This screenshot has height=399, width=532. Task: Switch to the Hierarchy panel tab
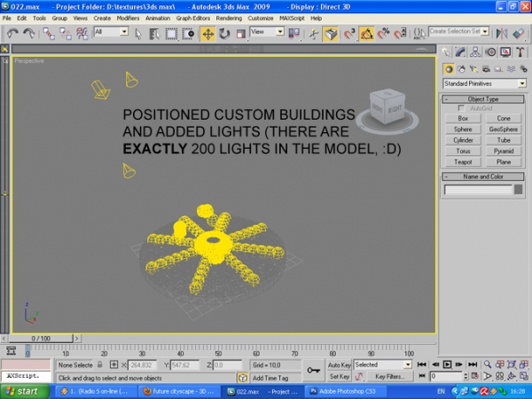[x=475, y=52]
